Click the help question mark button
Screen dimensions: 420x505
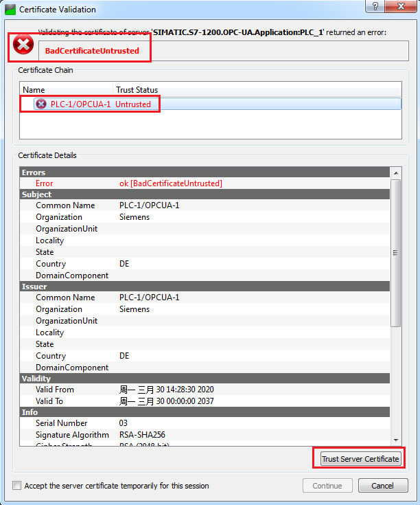pos(375,6)
